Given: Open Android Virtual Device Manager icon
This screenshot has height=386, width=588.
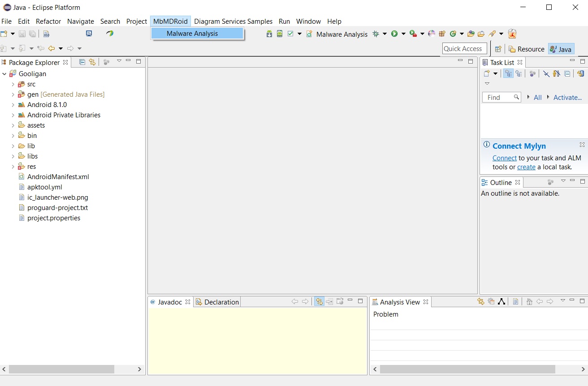Looking at the screenshot, I should tap(280, 34).
